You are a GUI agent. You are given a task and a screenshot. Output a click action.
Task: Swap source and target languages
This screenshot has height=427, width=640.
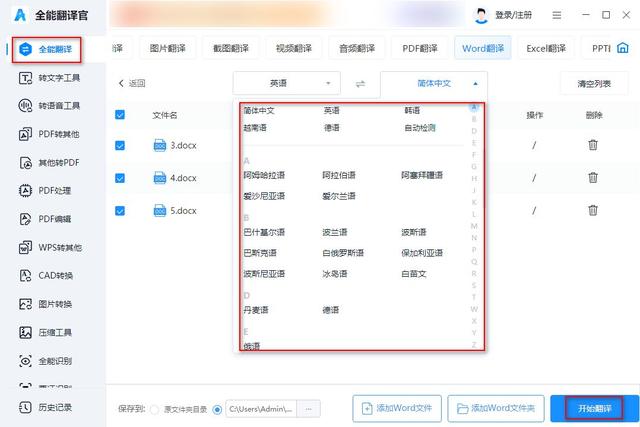tap(360, 84)
